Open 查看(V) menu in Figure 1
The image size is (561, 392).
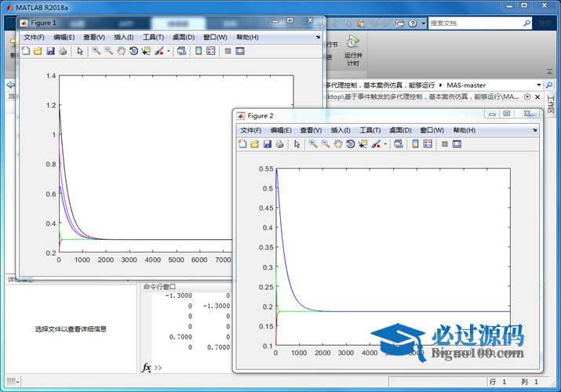pyautogui.click(x=94, y=37)
